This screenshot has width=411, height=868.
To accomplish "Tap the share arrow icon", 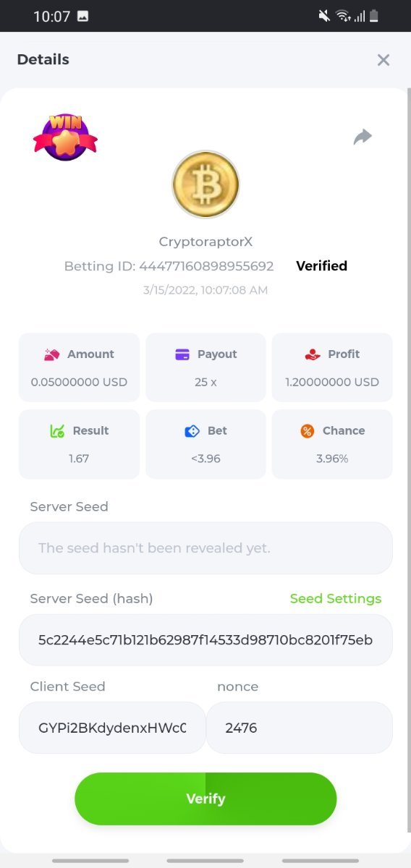I will [x=363, y=137].
